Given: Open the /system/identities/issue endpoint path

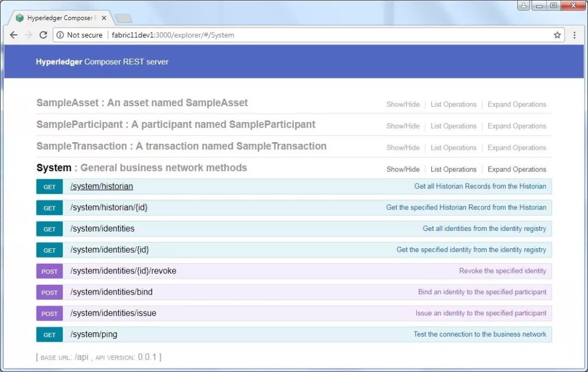Looking at the screenshot, I should [x=113, y=313].
